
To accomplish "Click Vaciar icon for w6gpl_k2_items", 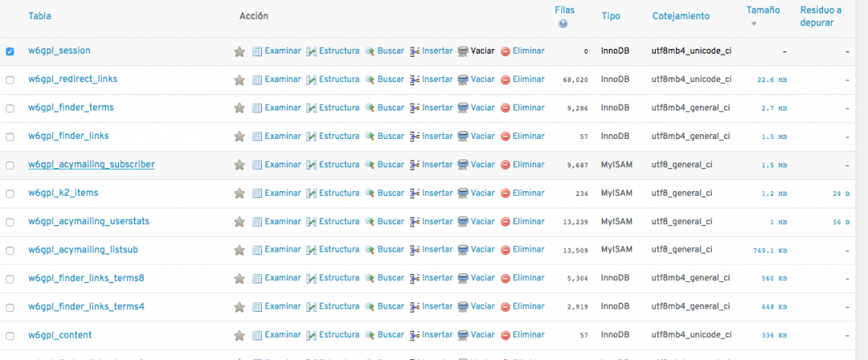I will (x=462, y=193).
